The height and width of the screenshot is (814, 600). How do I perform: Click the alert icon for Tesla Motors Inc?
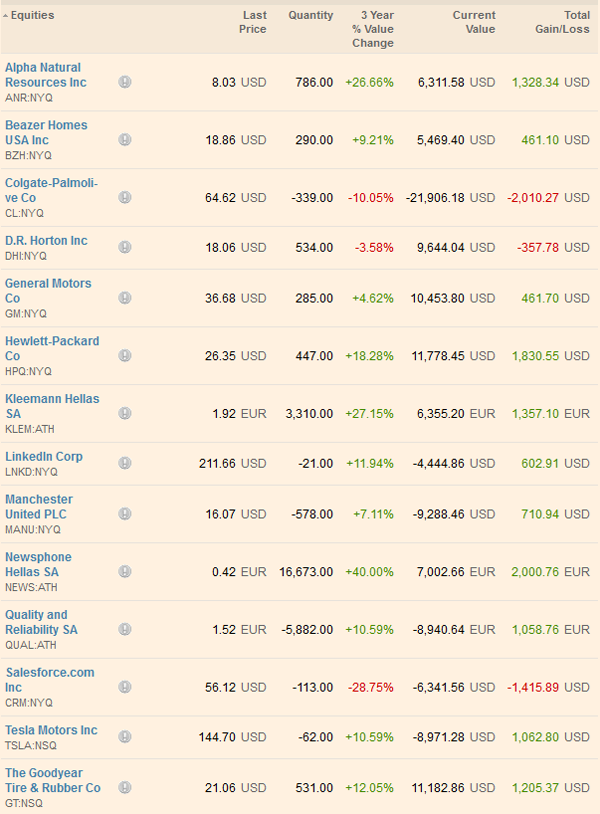pos(125,737)
